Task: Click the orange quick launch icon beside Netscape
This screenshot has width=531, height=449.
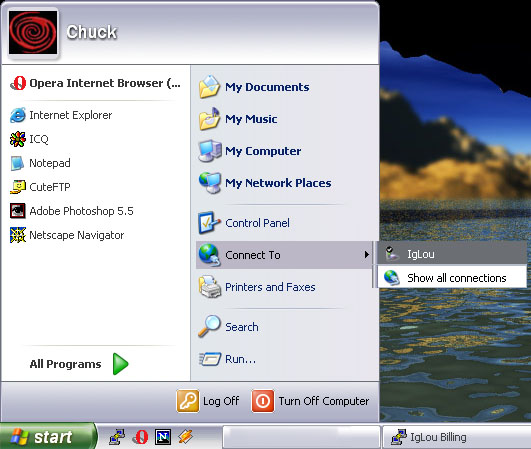Action: (186, 437)
